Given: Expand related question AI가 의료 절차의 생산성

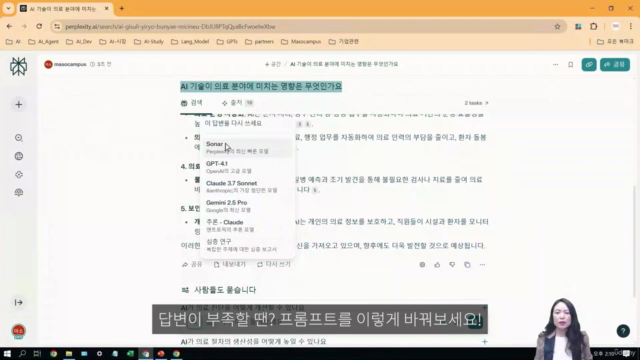Looking at the screenshot, I should point(334,342).
